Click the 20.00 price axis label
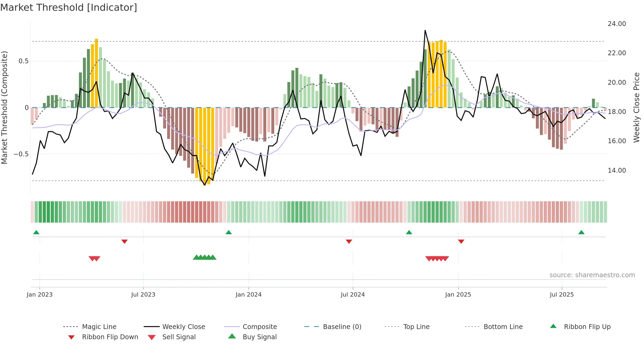644x362 pixels. [617, 83]
